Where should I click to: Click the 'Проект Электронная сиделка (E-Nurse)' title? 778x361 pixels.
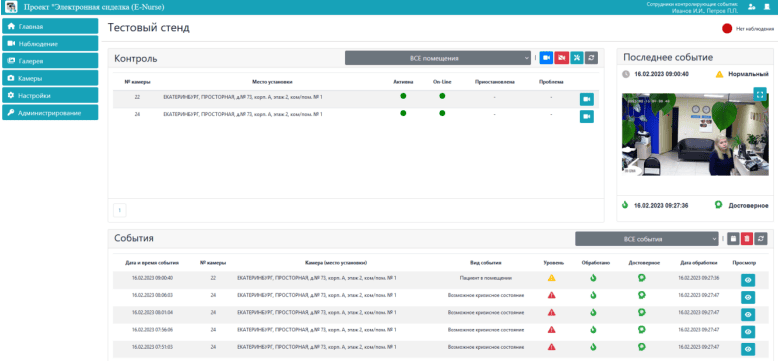pos(94,7)
